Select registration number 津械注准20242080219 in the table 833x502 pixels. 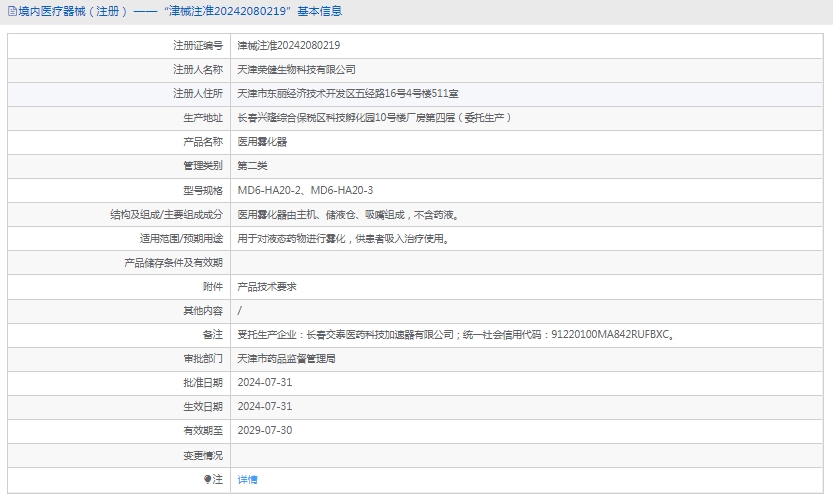pyautogui.click(x=288, y=46)
